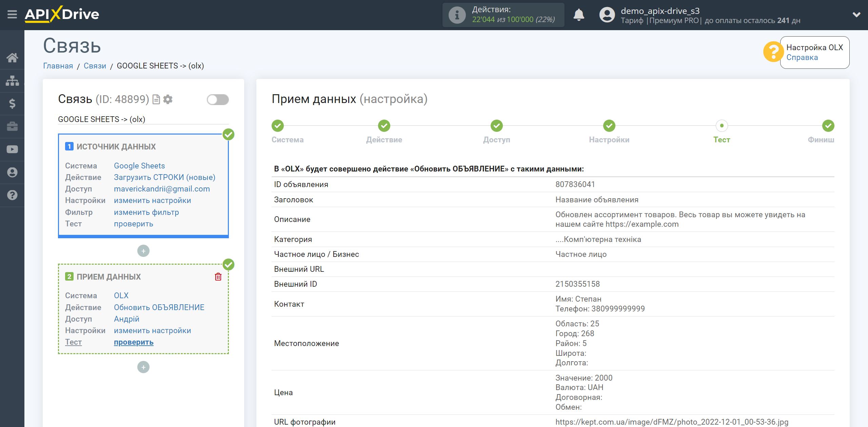Click the photo URL value

click(672, 422)
